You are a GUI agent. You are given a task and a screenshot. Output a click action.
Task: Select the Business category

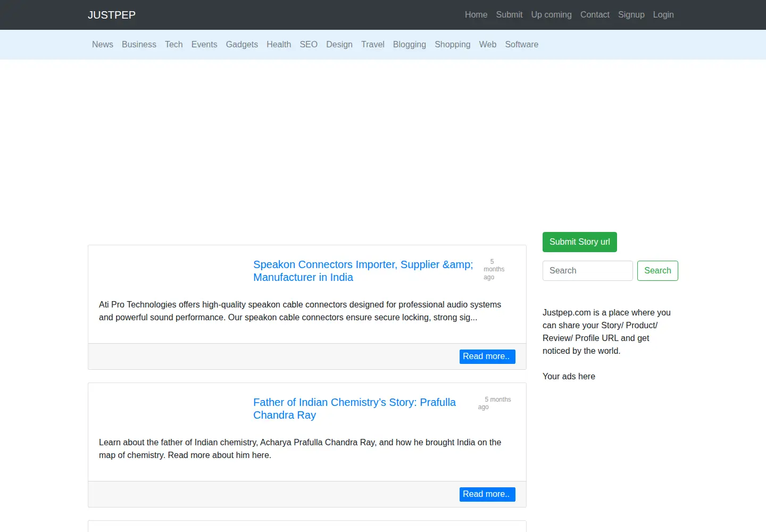139,45
